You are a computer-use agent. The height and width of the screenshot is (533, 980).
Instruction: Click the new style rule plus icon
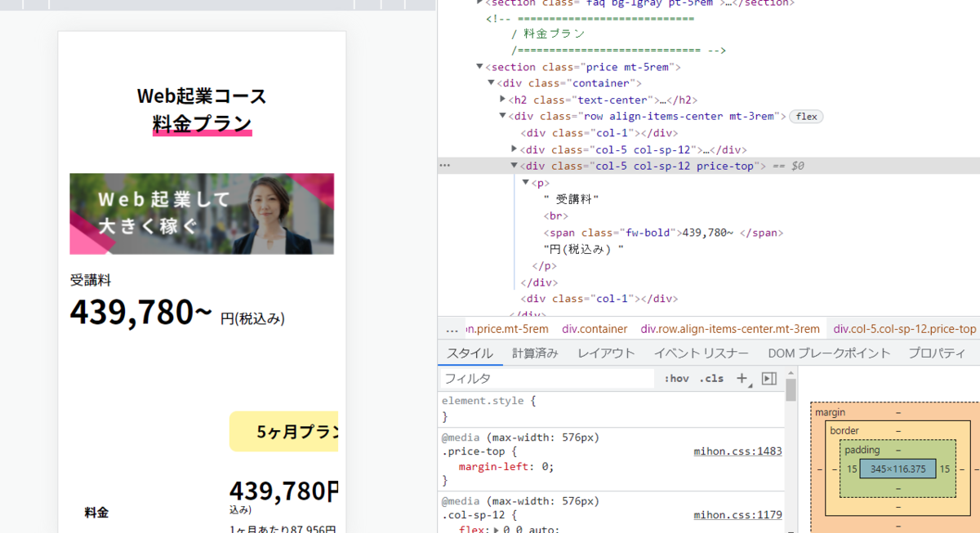coord(742,379)
